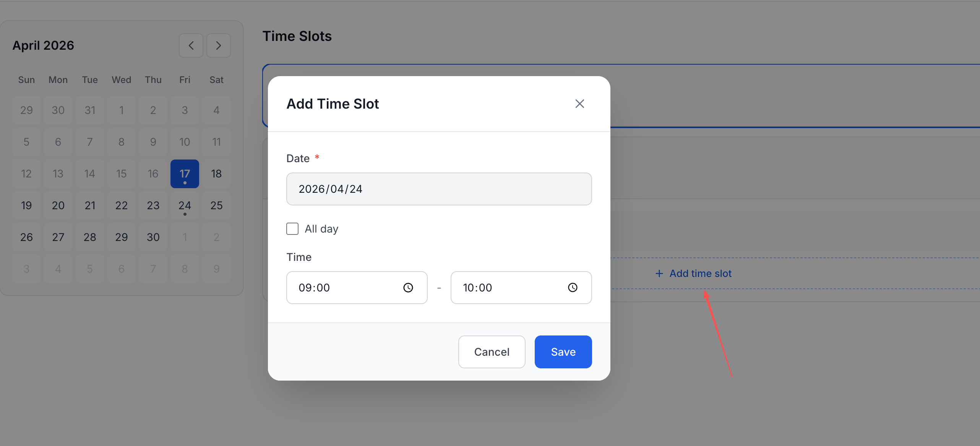Click the 09:00 start time field

pyautogui.click(x=344, y=288)
